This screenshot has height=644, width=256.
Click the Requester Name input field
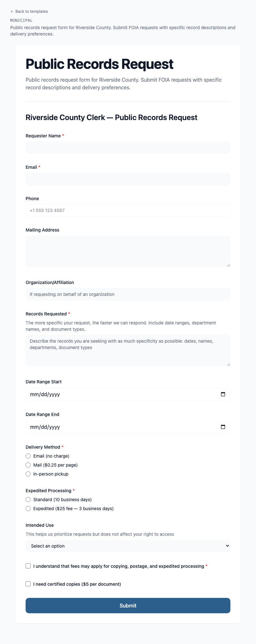point(128,148)
